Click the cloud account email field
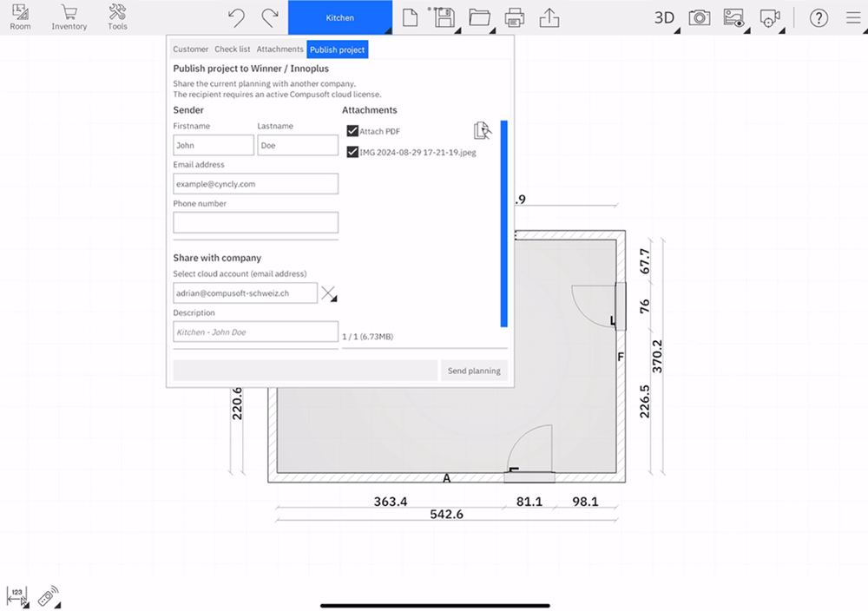Screen dimensions: 868x611 click(x=246, y=292)
